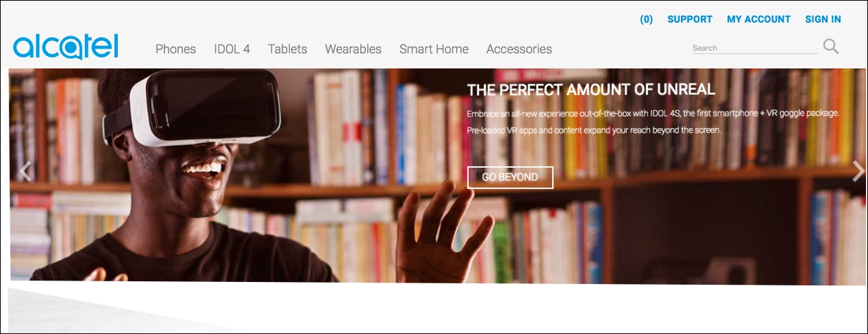
Task: Go to MY ACCOUNT
Action: tap(758, 19)
